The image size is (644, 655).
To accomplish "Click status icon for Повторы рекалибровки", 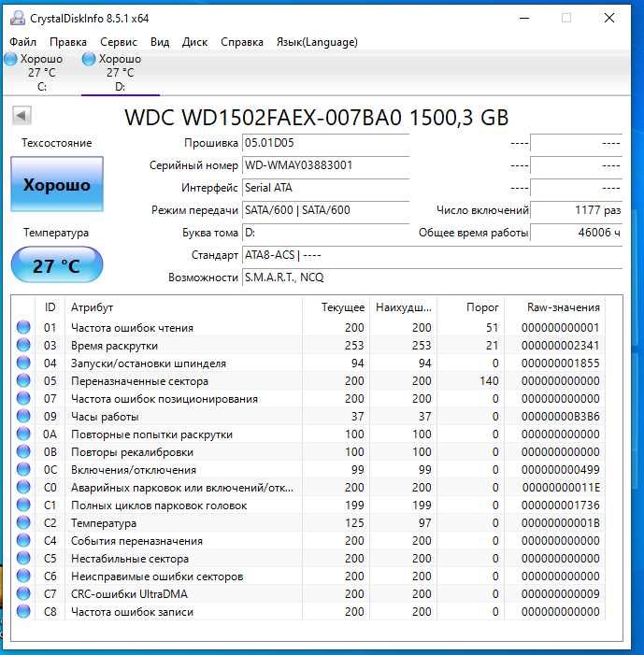I will tap(23, 451).
